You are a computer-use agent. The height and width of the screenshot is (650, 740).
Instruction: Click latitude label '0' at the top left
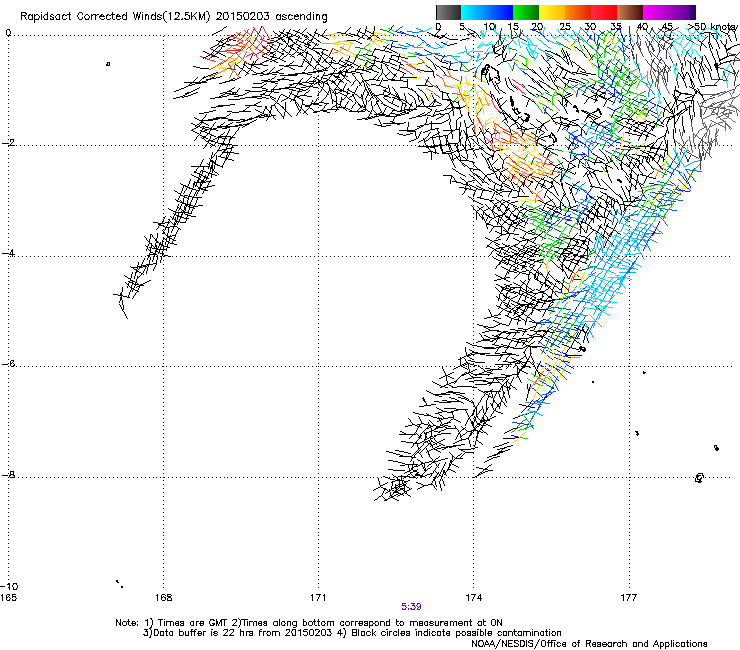8,33
